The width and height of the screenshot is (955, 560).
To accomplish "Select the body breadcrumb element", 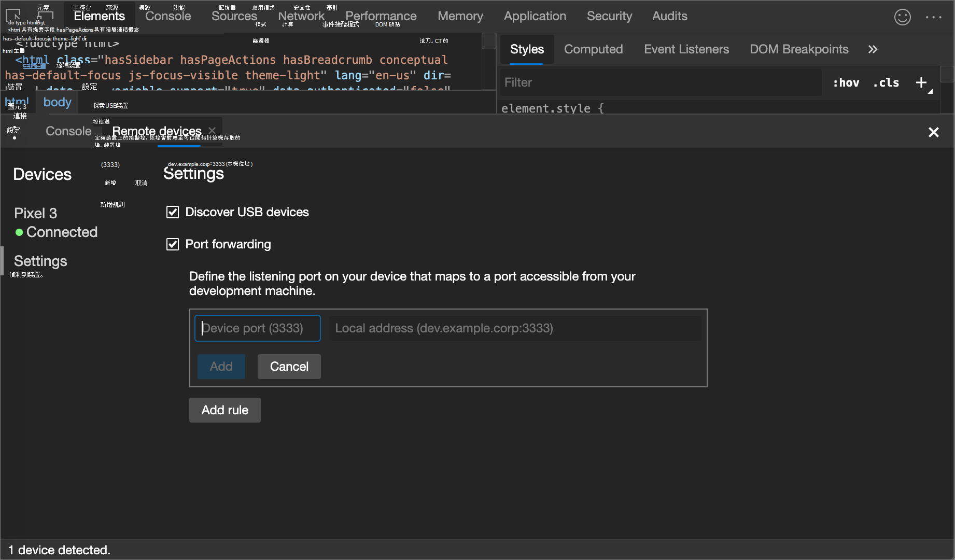I will click(58, 102).
